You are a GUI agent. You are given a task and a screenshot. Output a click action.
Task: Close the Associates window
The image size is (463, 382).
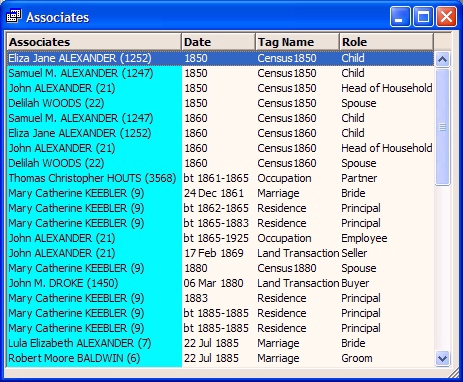pyautogui.click(x=446, y=17)
